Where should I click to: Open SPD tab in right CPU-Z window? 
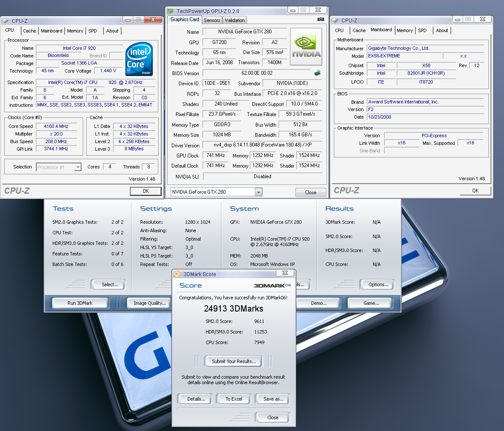(423, 30)
